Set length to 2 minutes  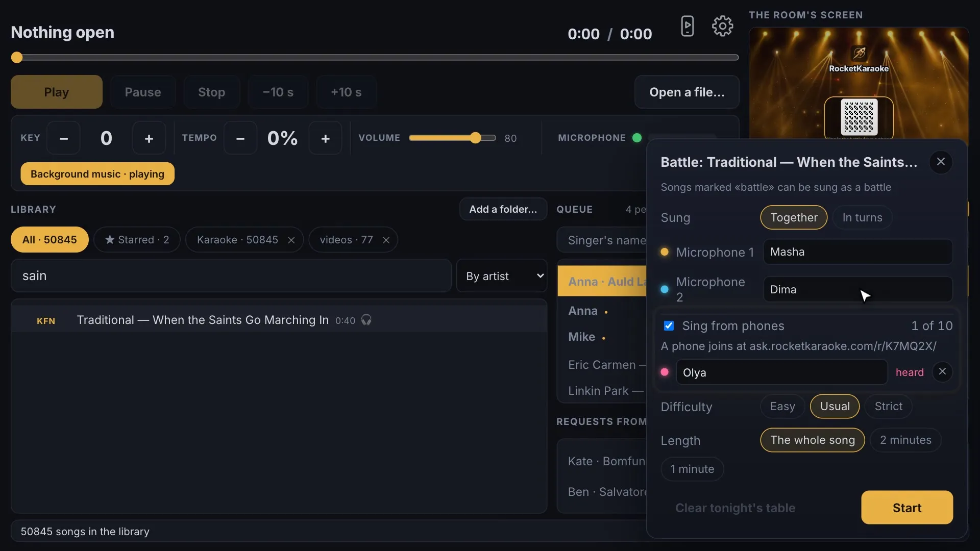[905, 440]
